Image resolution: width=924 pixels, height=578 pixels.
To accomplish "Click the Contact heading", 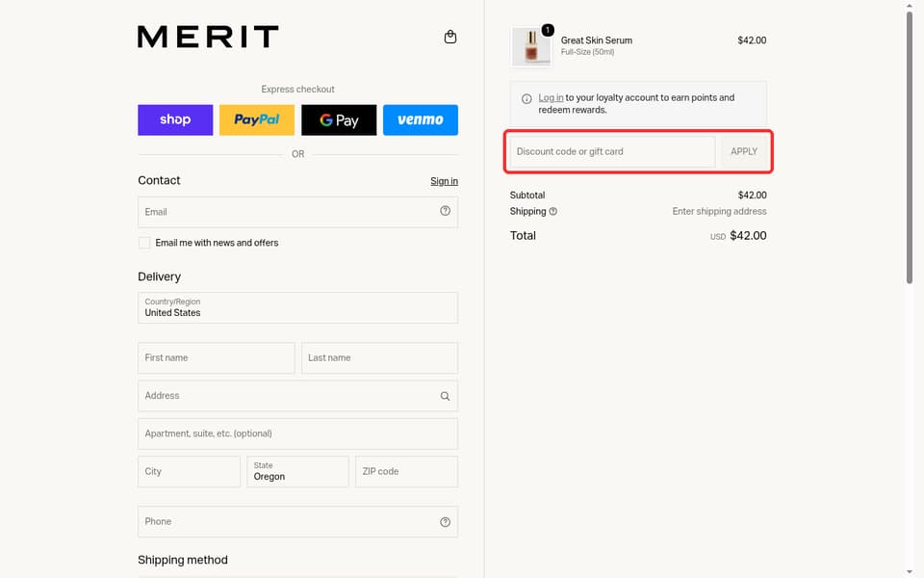I will click(x=159, y=180).
